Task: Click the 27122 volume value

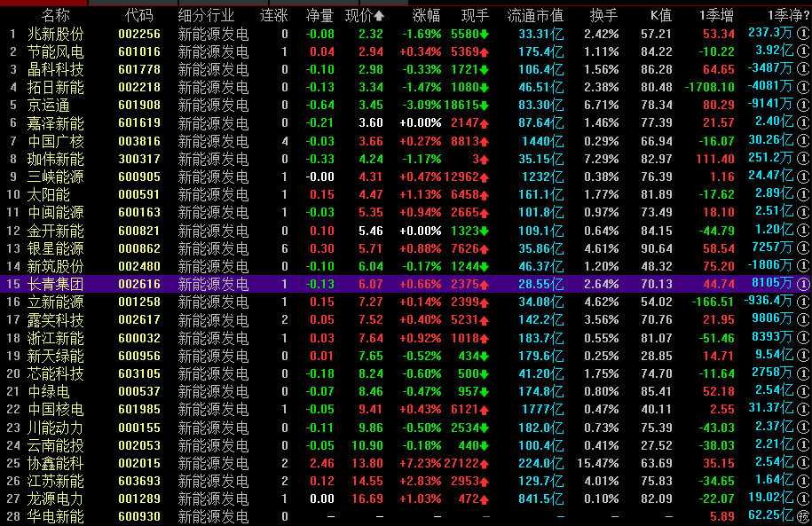Action: (461, 463)
